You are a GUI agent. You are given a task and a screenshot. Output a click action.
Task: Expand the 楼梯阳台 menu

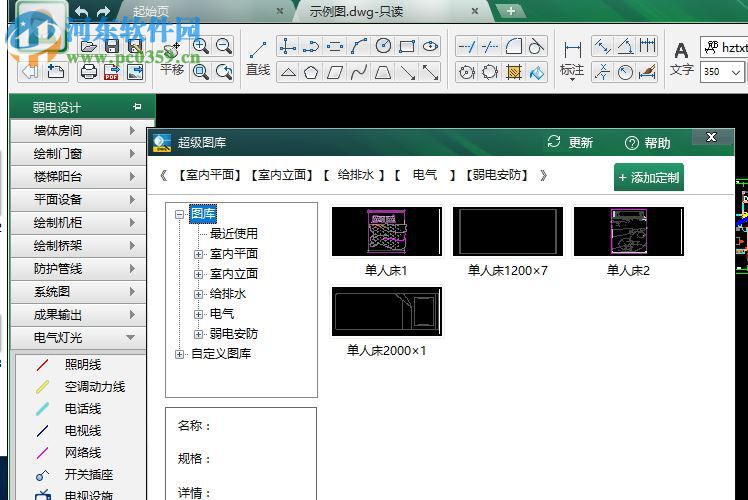click(x=78, y=177)
